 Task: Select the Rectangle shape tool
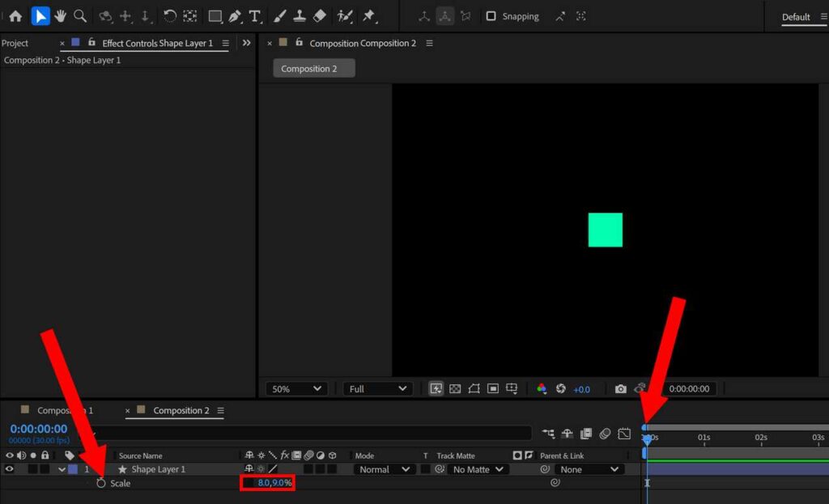(x=215, y=16)
